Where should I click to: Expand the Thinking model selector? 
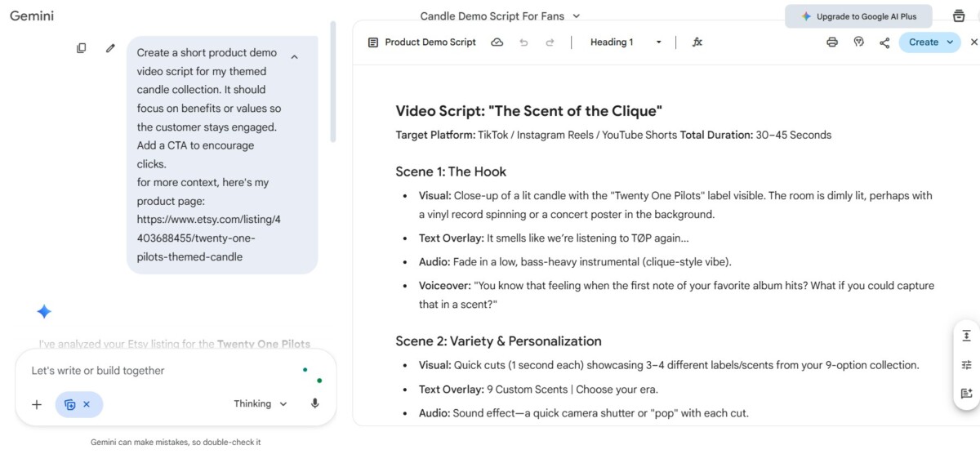(261, 403)
